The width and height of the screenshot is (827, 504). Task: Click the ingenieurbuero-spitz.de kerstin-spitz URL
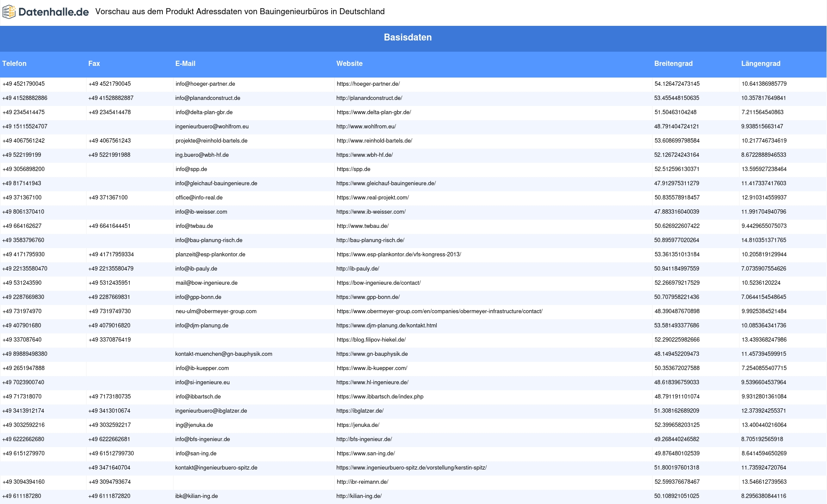(412, 468)
